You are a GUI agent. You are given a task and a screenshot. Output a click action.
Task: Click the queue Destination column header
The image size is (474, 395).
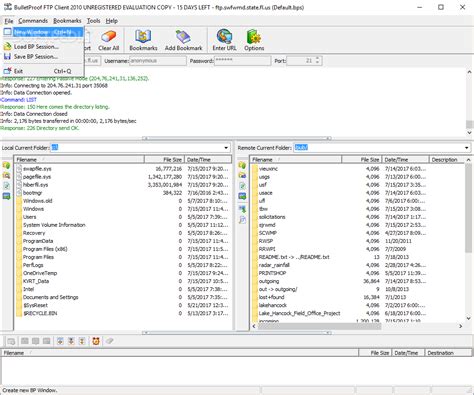click(449, 353)
